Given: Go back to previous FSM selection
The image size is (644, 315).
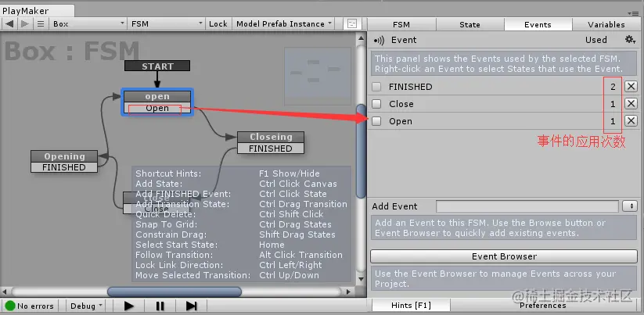Looking at the screenshot, I should pos(9,23).
